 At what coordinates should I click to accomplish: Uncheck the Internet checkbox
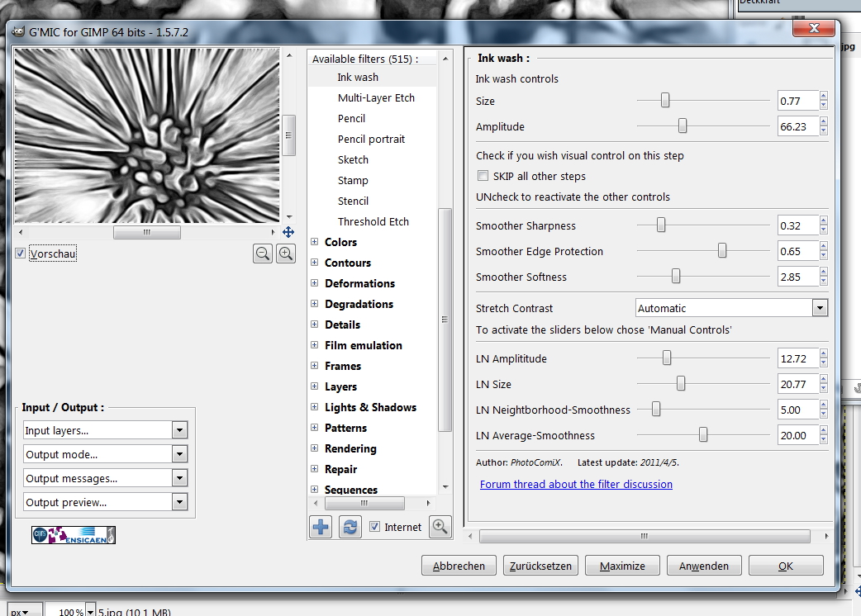click(x=375, y=527)
